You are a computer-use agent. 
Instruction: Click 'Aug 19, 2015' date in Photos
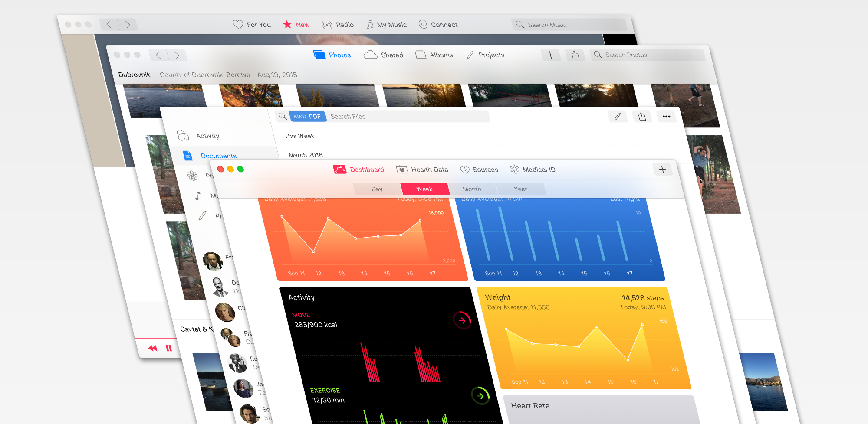[x=277, y=75]
